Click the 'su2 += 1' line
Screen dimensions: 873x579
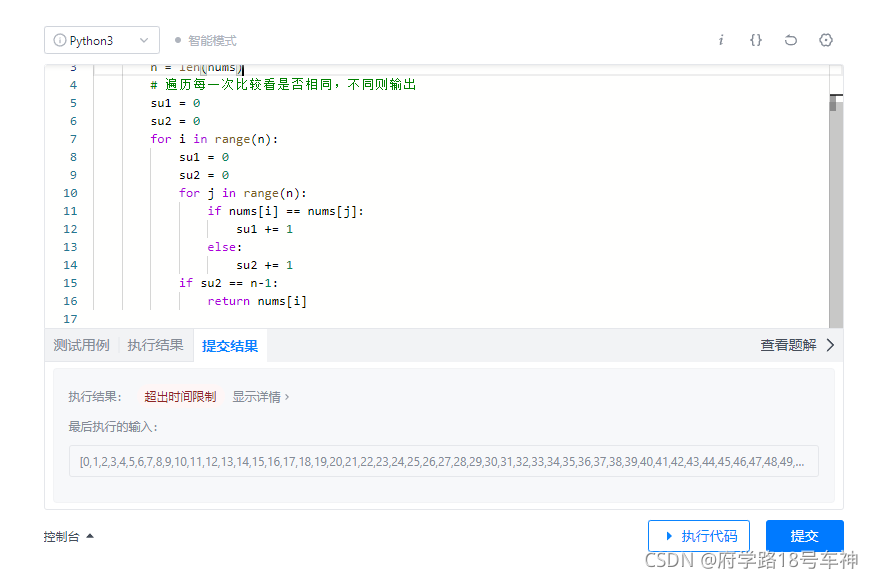coord(264,265)
